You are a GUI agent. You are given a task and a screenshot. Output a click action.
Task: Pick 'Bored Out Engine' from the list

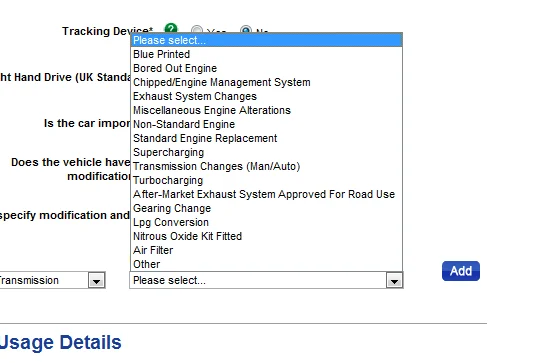point(267,68)
